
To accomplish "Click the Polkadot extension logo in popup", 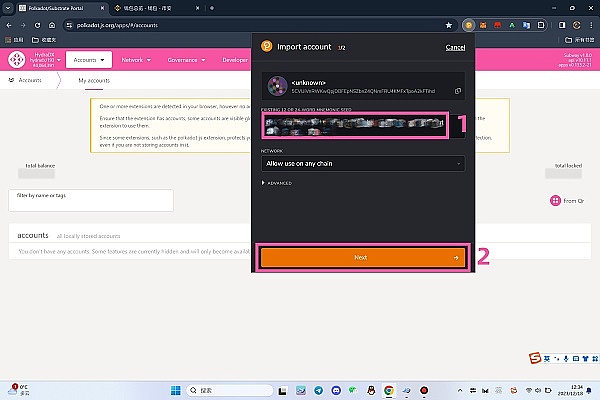I will 266,46.
